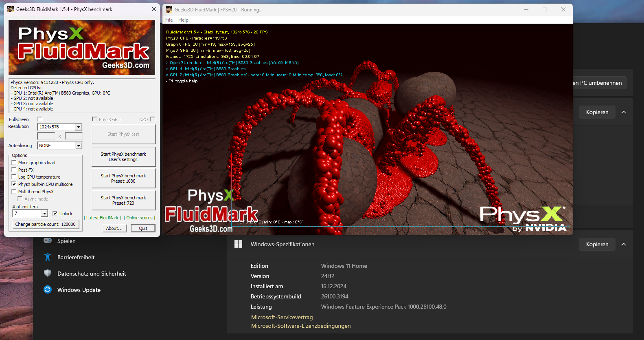The height and width of the screenshot is (340, 644).
Task: Start PhysX benchmark Preset:720
Action: (123, 200)
